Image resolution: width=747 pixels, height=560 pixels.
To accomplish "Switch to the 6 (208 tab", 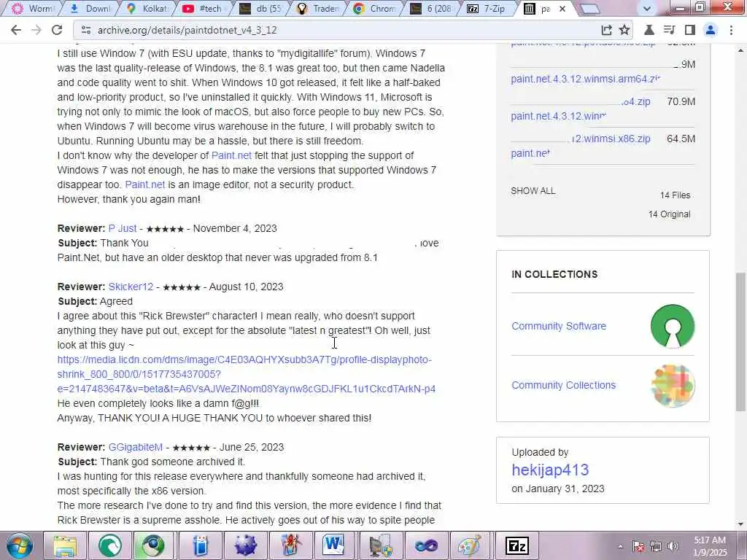I will pos(433,9).
